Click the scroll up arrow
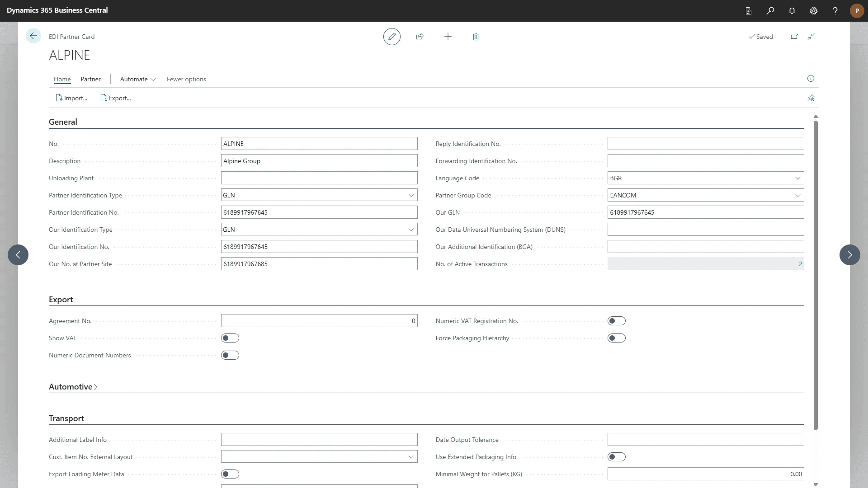The height and width of the screenshot is (488, 868). pyautogui.click(x=816, y=117)
